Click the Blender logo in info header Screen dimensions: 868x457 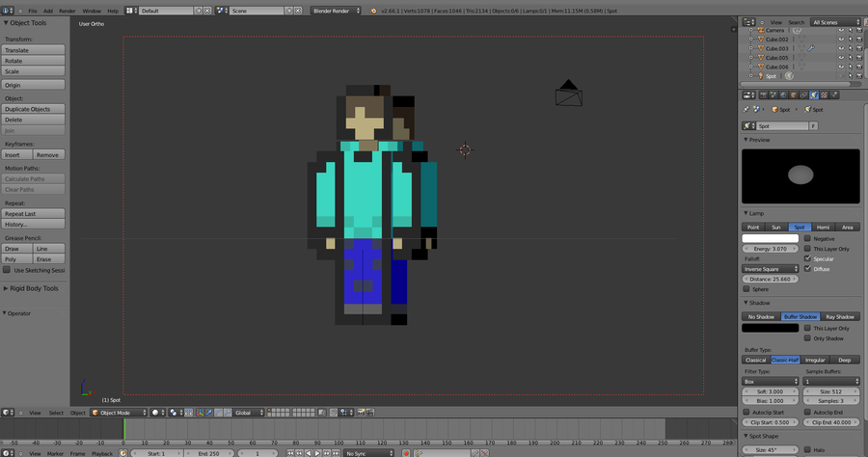click(373, 11)
